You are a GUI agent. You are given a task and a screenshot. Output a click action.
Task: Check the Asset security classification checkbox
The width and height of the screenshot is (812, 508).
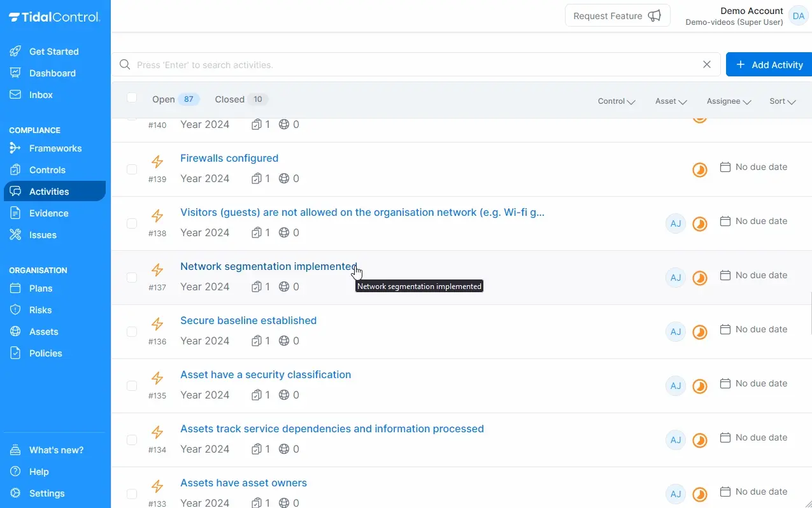(x=132, y=386)
